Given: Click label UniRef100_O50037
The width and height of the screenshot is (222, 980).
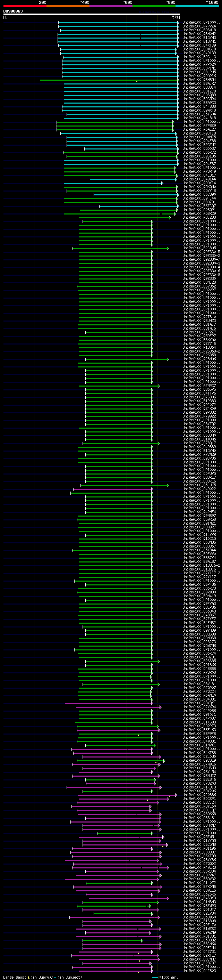Looking at the screenshot, I should click(x=199, y=148).
